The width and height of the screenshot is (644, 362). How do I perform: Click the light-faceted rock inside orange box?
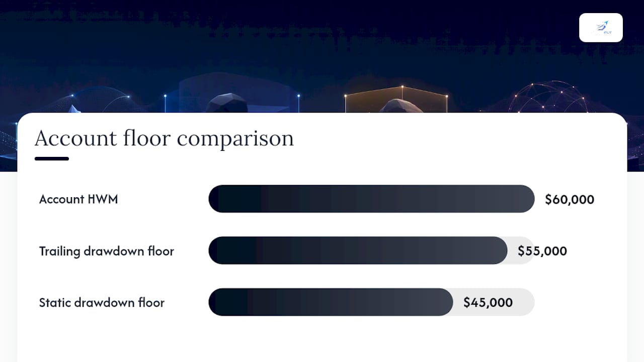tap(401, 106)
